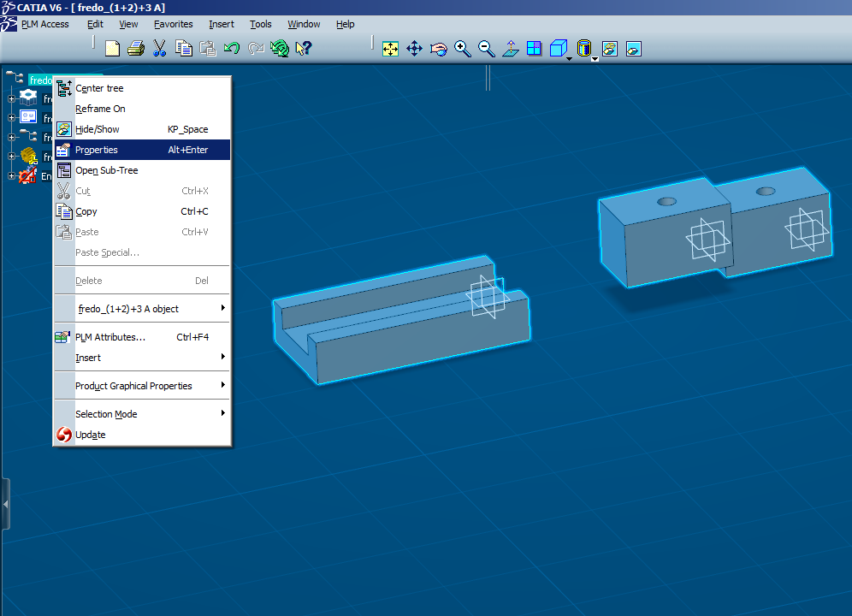This screenshot has height=616, width=852.
Task: Open the Edit menu
Action: (x=95, y=25)
